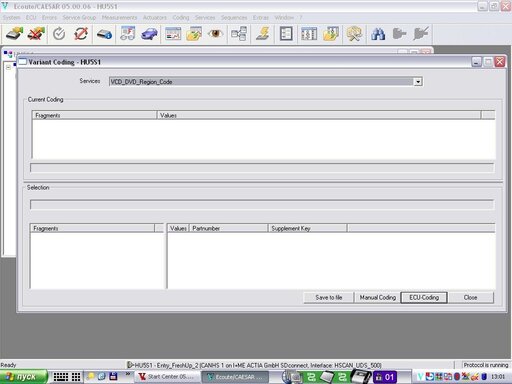This screenshot has width=512, height=384.
Task: Click the eye monitor toolbar icon
Action: (215, 34)
